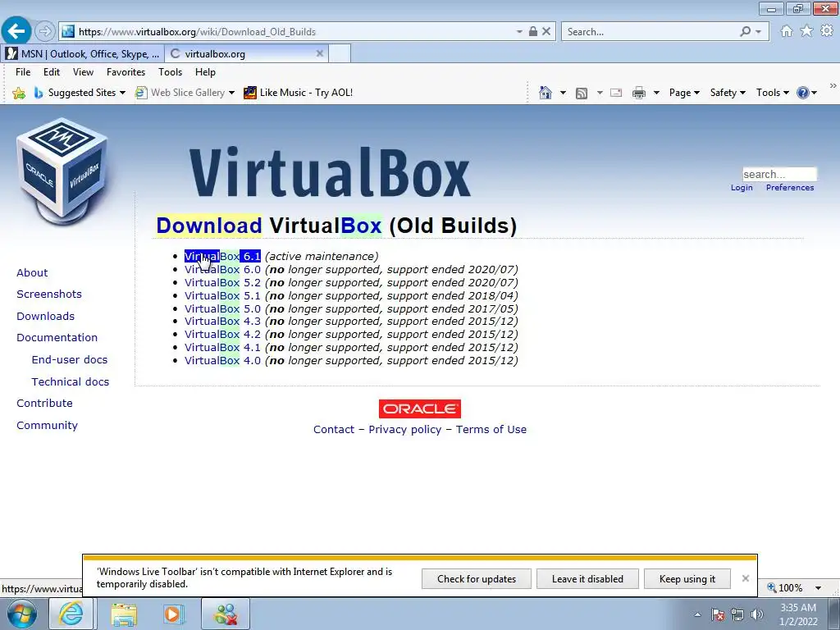
Task: Click the Print icon in command bar
Action: tap(638, 94)
